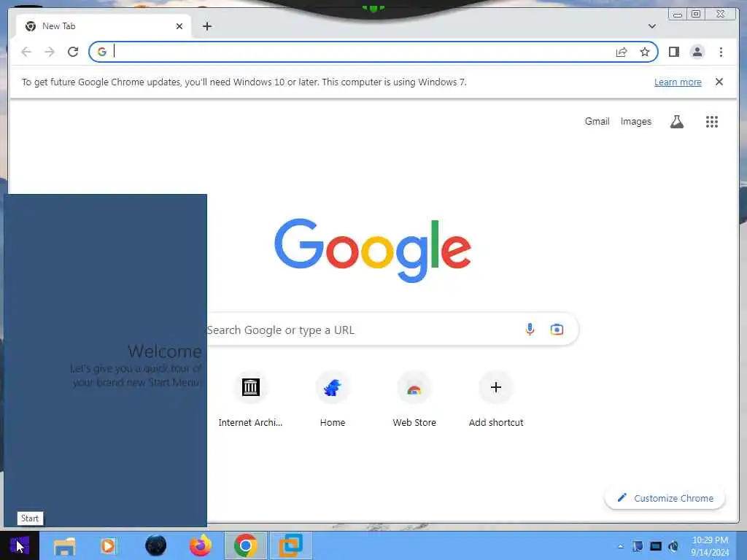Open the Web Store shortcut
This screenshot has height=560, width=747.
tap(414, 399)
